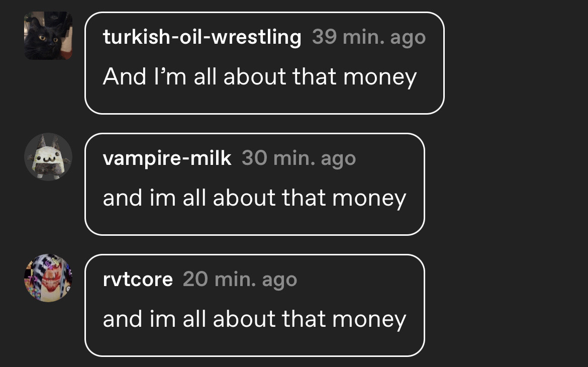Click inside the vampire-milk reply bubble
The height and width of the screenshot is (367, 588).
coord(255,184)
